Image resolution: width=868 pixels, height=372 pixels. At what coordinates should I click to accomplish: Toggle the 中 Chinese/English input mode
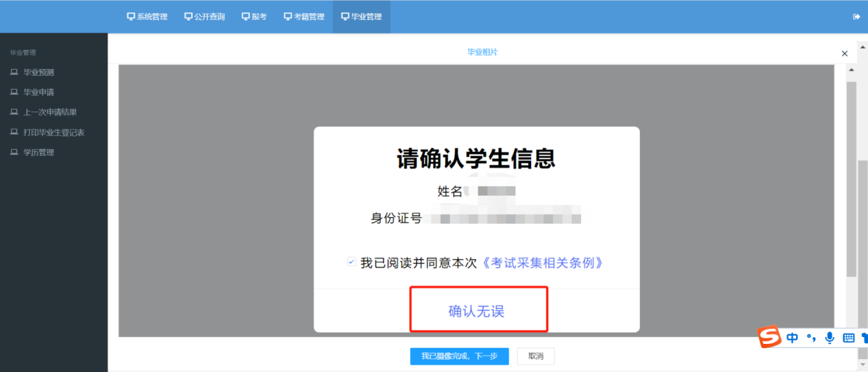click(x=792, y=338)
